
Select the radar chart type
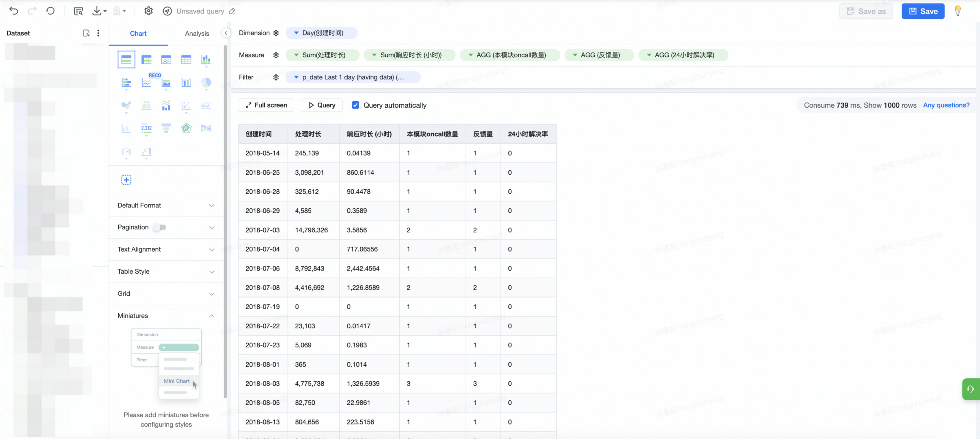pyautogui.click(x=186, y=128)
